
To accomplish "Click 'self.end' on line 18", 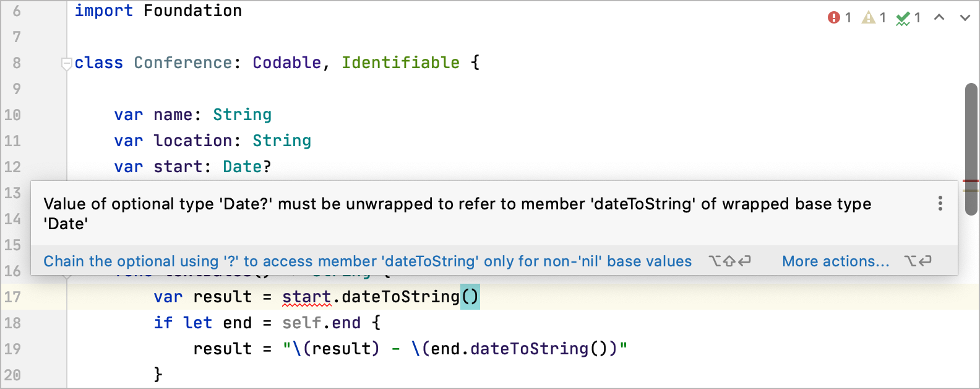I will click(x=322, y=323).
